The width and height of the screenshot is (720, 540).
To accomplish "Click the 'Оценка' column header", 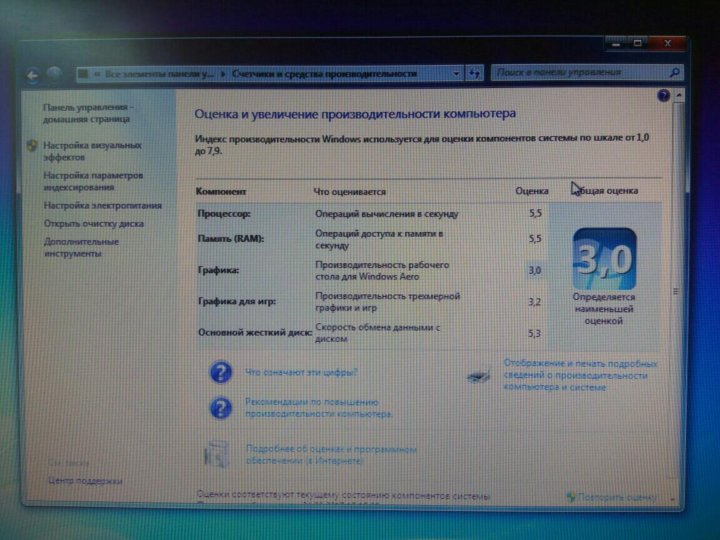I will pyautogui.click(x=531, y=191).
